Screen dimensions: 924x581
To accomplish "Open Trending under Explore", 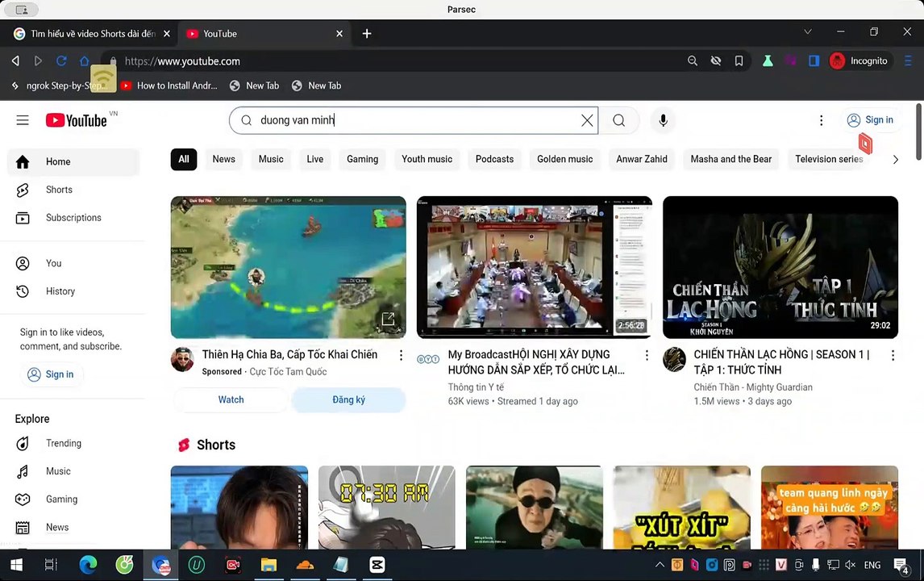I will pos(73,444).
